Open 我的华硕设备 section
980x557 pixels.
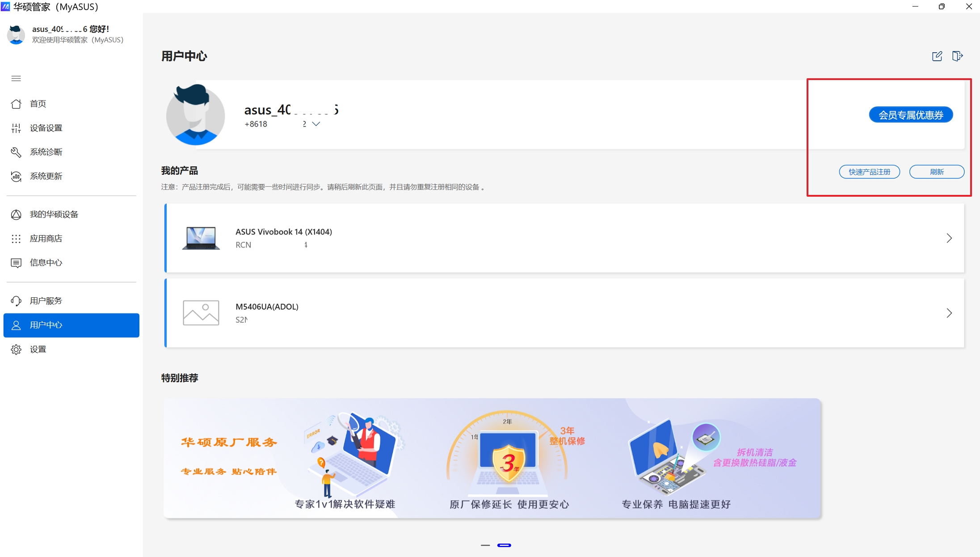click(x=54, y=215)
